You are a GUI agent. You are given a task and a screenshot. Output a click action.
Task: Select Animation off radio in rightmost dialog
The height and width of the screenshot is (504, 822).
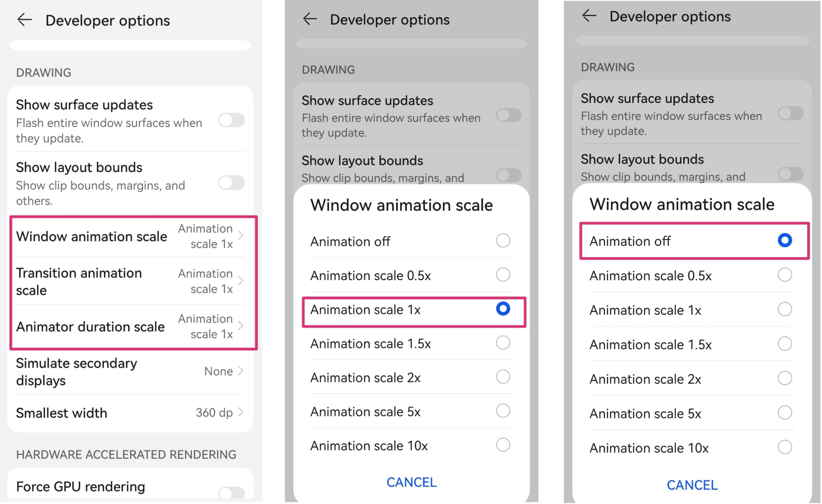[x=785, y=240]
